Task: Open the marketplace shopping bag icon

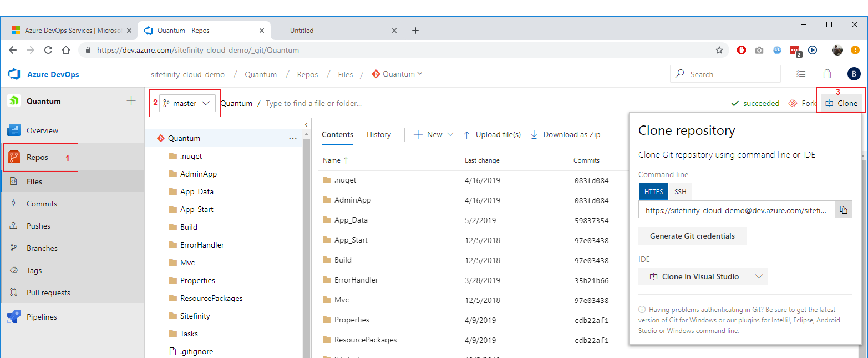Action: [x=827, y=74]
